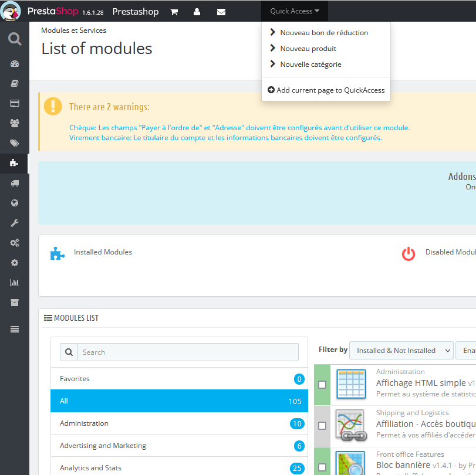Open Stats via bar chart sidebar icon
Screen dimensions: 476x475
coord(15,283)
